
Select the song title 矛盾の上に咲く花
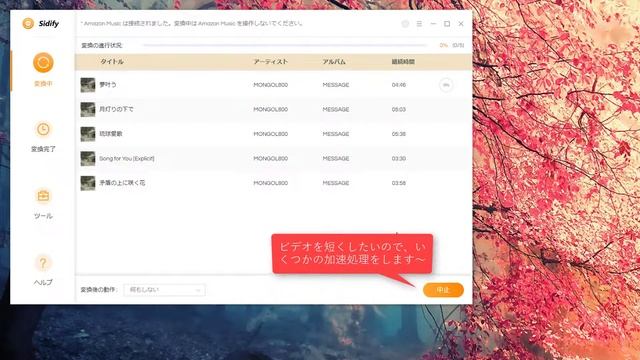[122, 183]
